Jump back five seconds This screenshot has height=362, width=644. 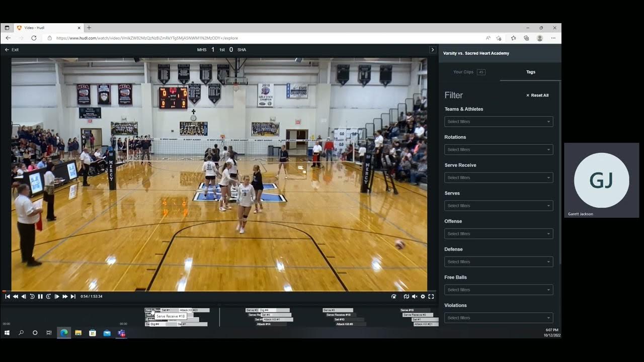point(32,297)
